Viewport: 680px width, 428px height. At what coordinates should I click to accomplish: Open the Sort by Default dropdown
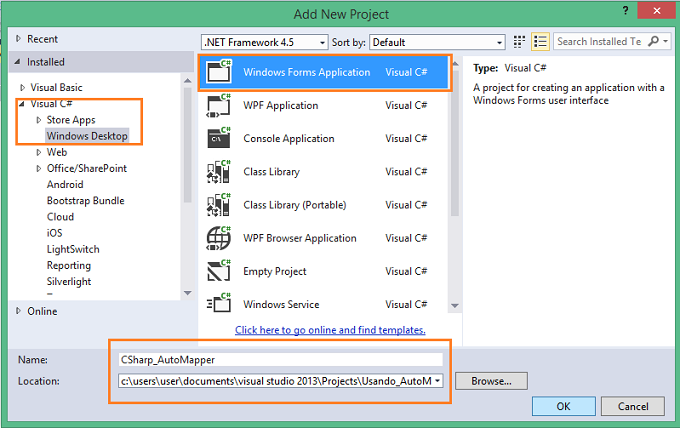pos(437,42)
